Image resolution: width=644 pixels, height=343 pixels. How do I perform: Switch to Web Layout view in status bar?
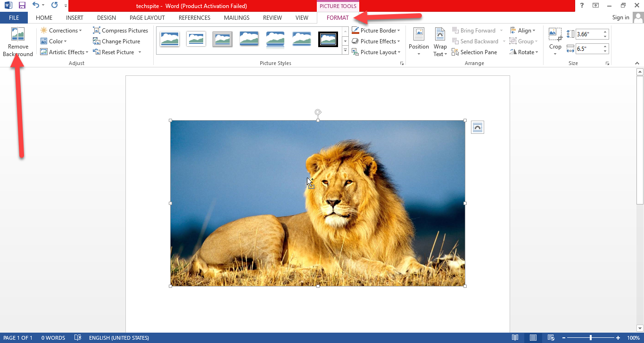tap(550, 338)
